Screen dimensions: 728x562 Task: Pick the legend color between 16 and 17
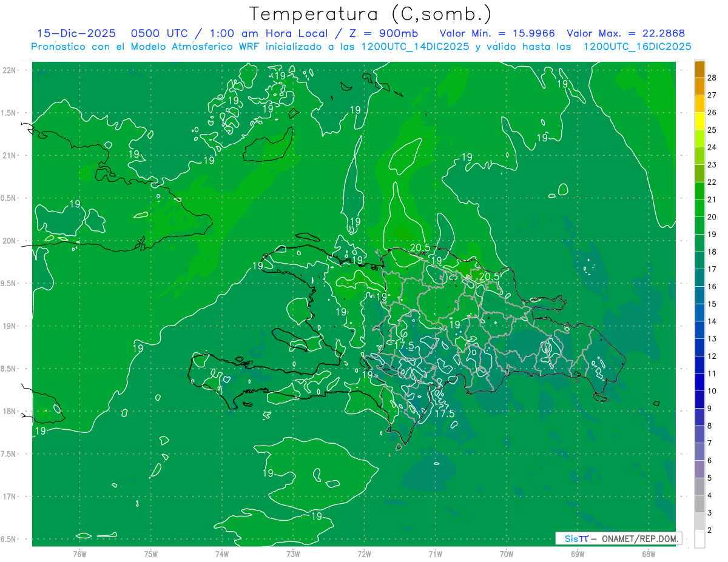click(x=699, y=278)
